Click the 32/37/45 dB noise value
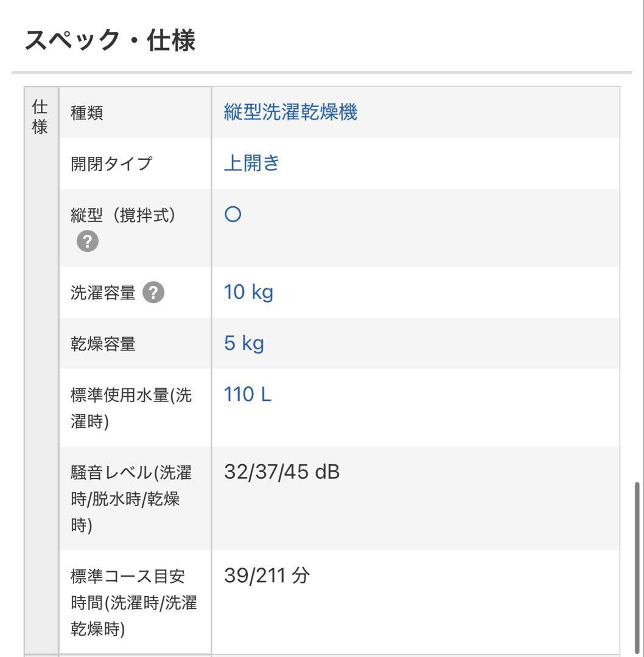Image resolution: width=644 pixels, height=657 pixels. [x=281, y=471]
